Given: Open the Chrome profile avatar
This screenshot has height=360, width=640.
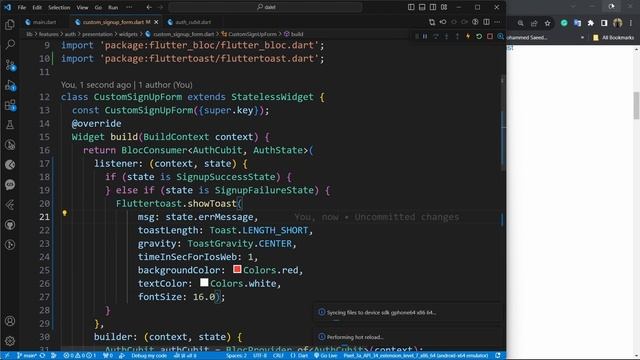Looking at the screenshot, I should pos(618,23).
